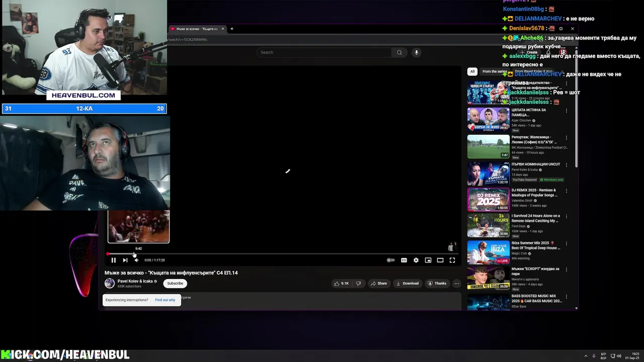Open the Репортаж: Железница - Люлин thumbnail

pyautogui.click(x=488, y=146)
